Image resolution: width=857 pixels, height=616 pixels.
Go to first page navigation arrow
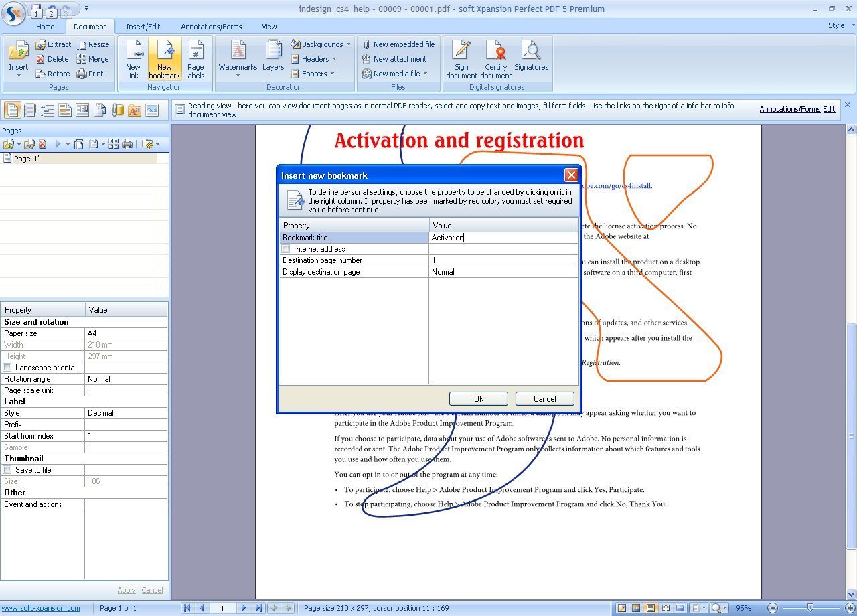click(x=187, y=608)
